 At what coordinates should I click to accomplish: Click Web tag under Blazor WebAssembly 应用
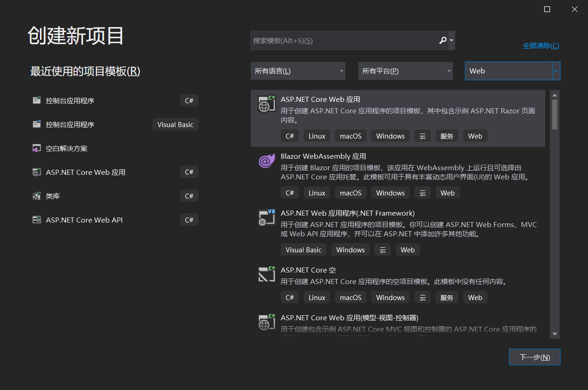pyautogui.click(x=447, y=193)
